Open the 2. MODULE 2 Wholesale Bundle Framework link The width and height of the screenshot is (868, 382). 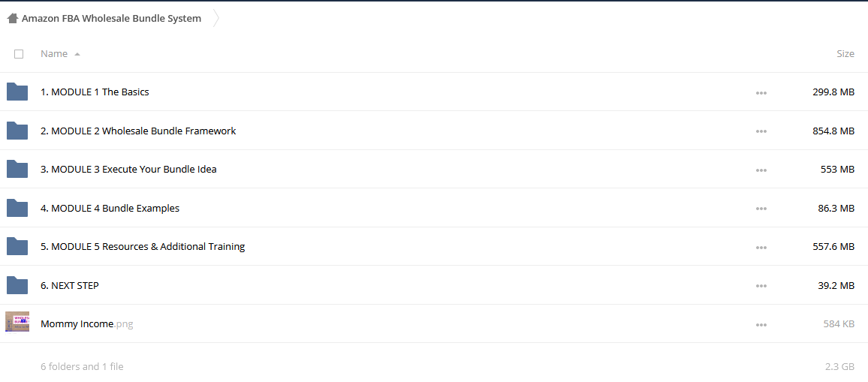(138, 131)
